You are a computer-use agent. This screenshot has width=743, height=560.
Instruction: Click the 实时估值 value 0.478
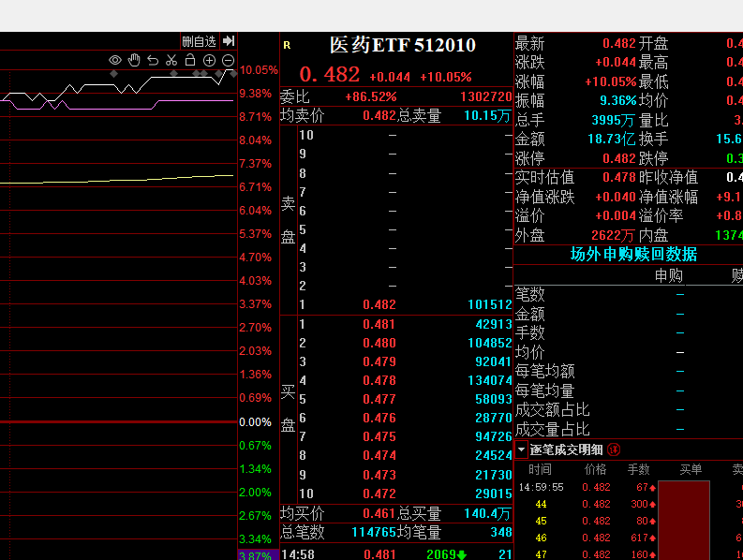click(618, 178)
